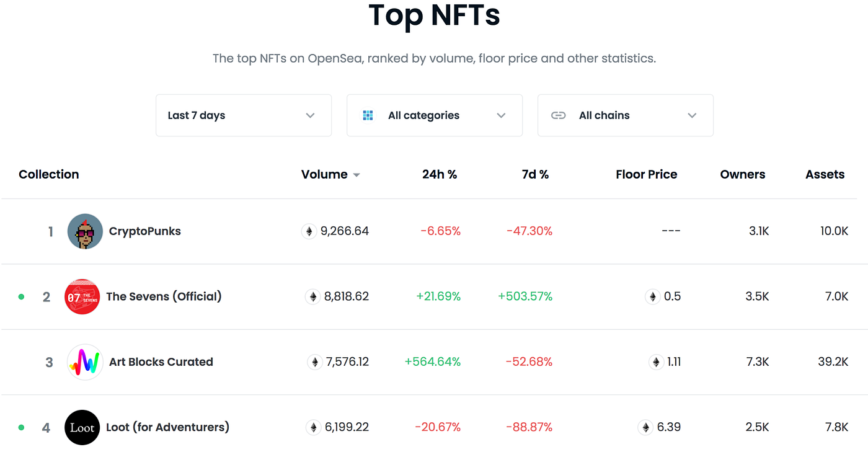Click The Sevens volume value 8,818.62
The height and width of the screenshot is (457, 868).
click(x=347, y=296)
